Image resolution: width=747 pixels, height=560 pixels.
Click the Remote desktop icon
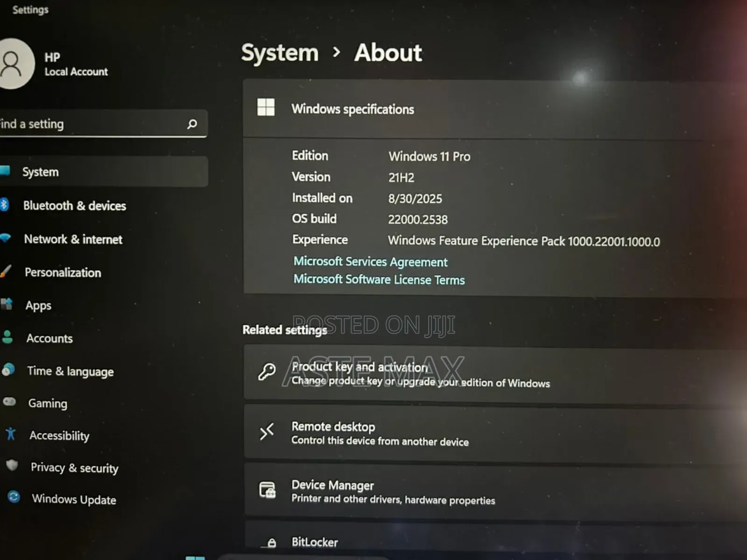coord(267,432)
